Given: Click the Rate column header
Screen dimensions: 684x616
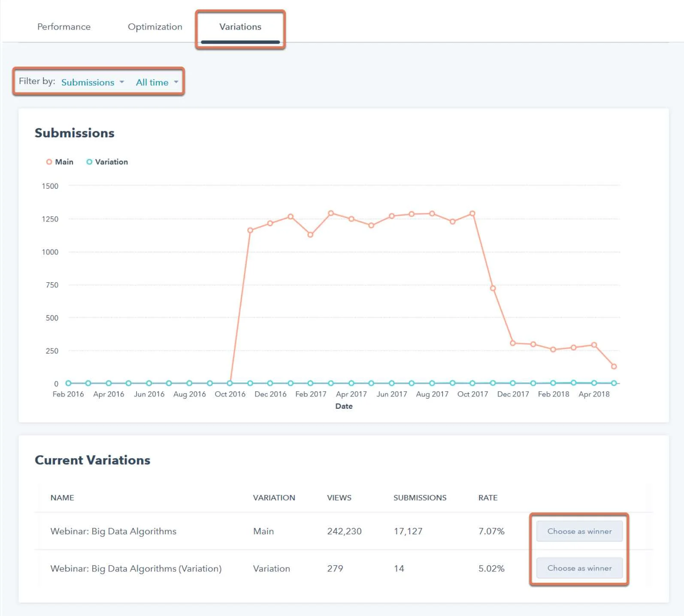Looking at the screenshot, I should (488, 498).
